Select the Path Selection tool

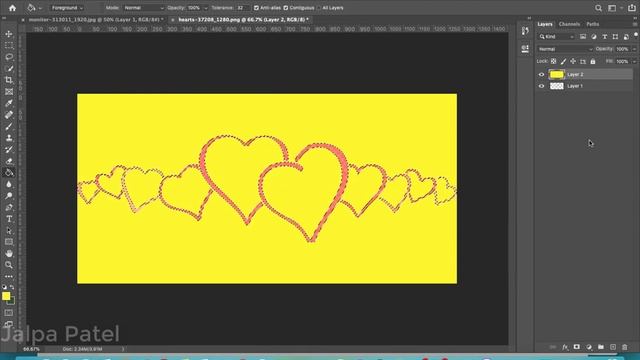[x=9, y=231]
